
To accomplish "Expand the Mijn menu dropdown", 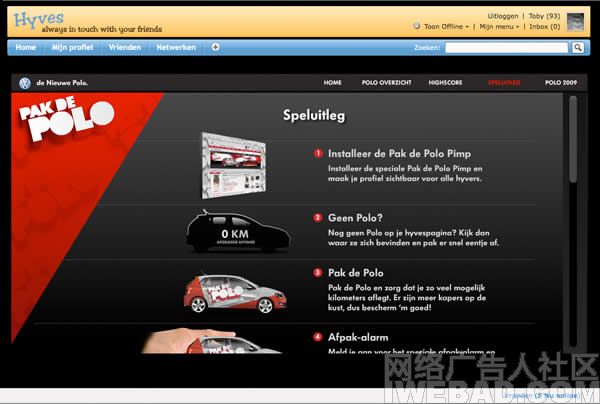I will [x=497, y=27].
